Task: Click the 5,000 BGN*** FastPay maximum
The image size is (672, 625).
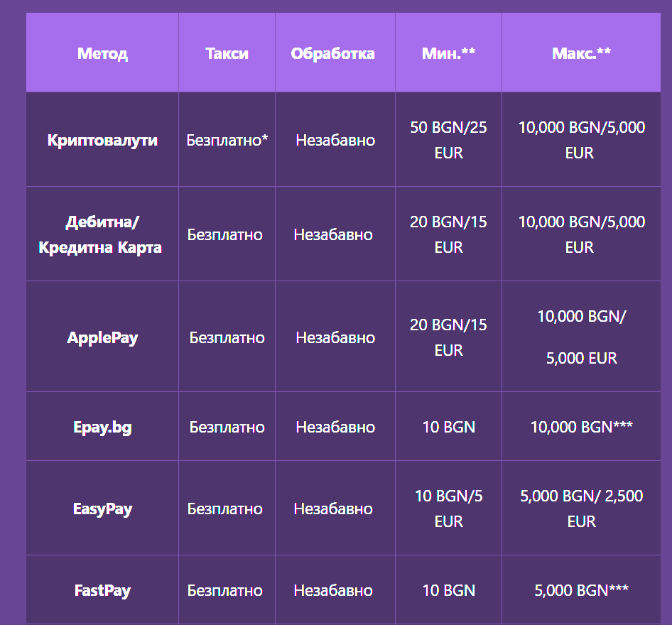Action: click(x=582, y=590)
